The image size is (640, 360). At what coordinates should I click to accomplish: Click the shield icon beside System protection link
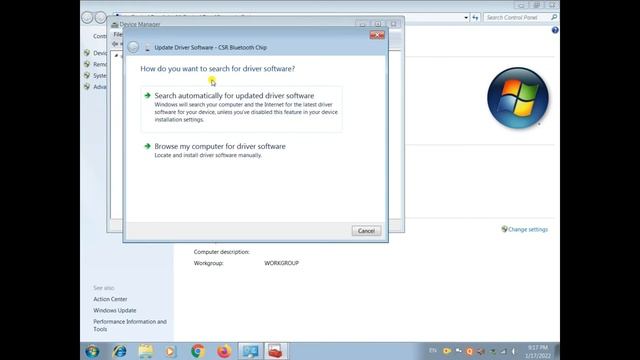click(87, 76)
